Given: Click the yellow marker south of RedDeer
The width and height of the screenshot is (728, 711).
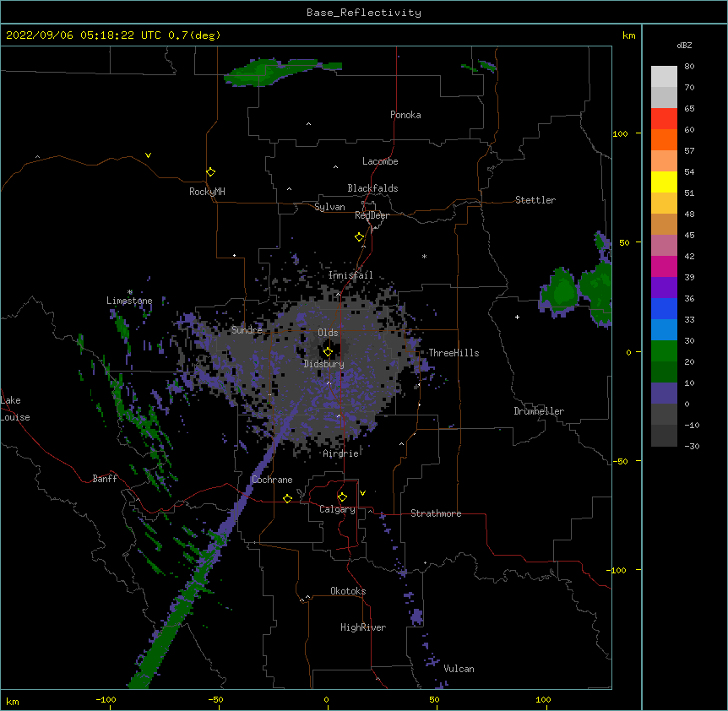Looking at the screenshot, I should pyautogui.click(x=359, y=236).
